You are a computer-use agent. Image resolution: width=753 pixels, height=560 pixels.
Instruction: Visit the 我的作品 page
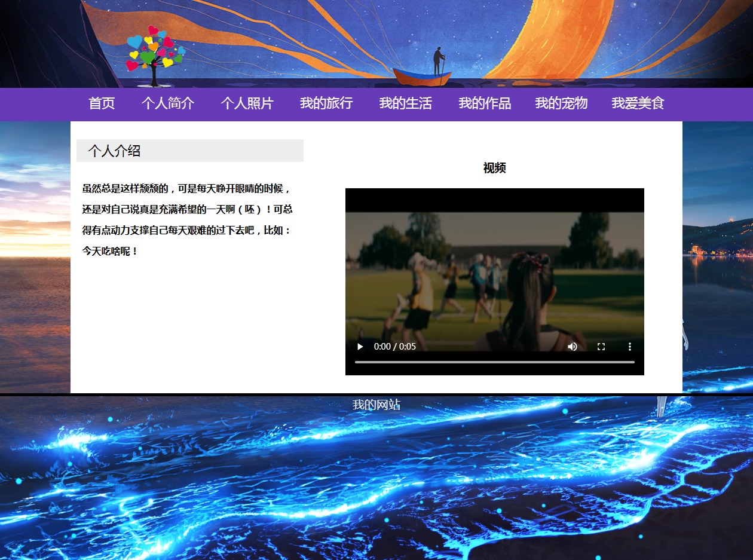coord(485,103)
